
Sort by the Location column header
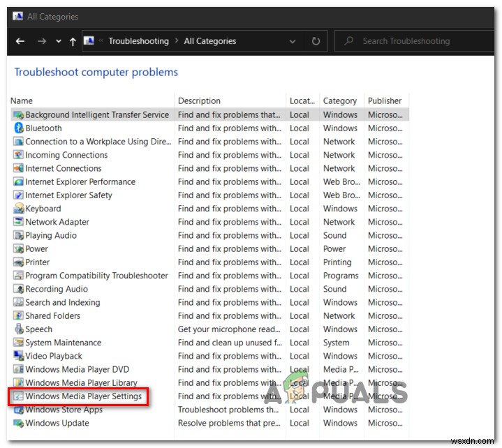tap(302, 100)
